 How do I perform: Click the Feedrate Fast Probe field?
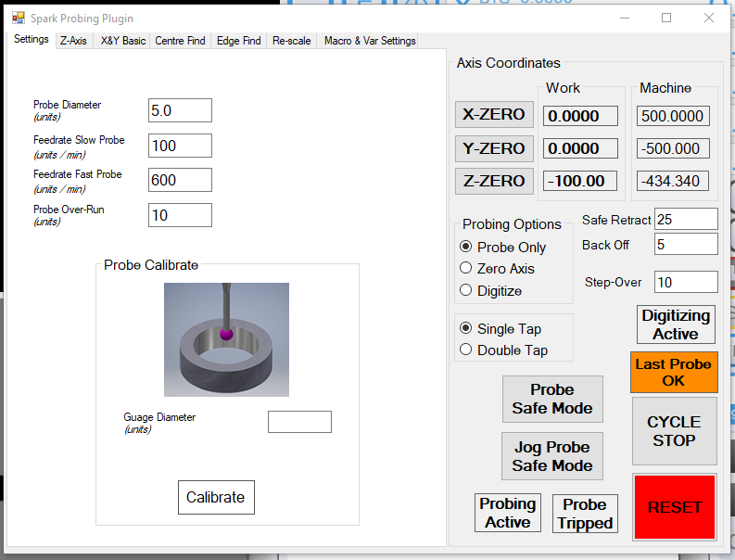[180, 180]
